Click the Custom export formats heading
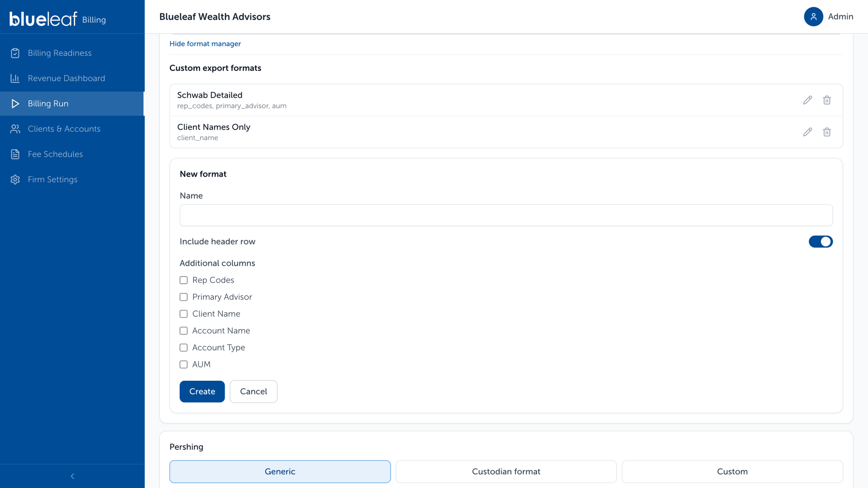The height and width of the screenshot is (488, 868). click(215, 68)
